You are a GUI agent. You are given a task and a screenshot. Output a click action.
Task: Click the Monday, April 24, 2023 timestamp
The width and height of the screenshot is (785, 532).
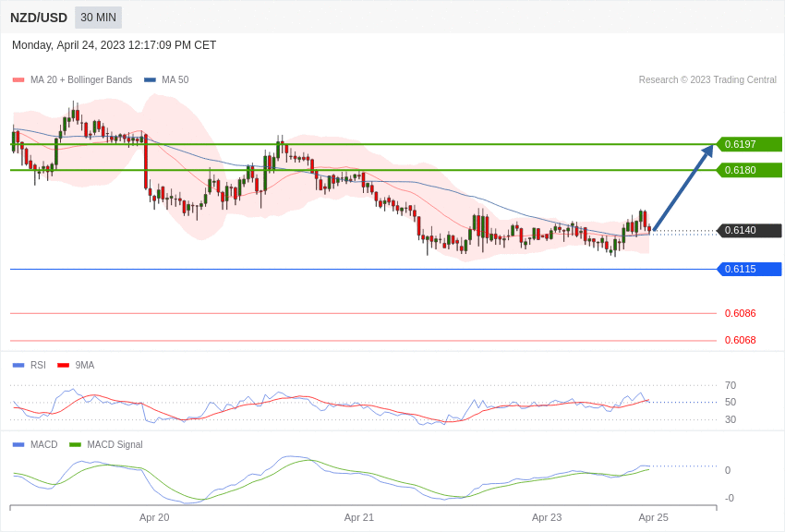tap(114, 45)
